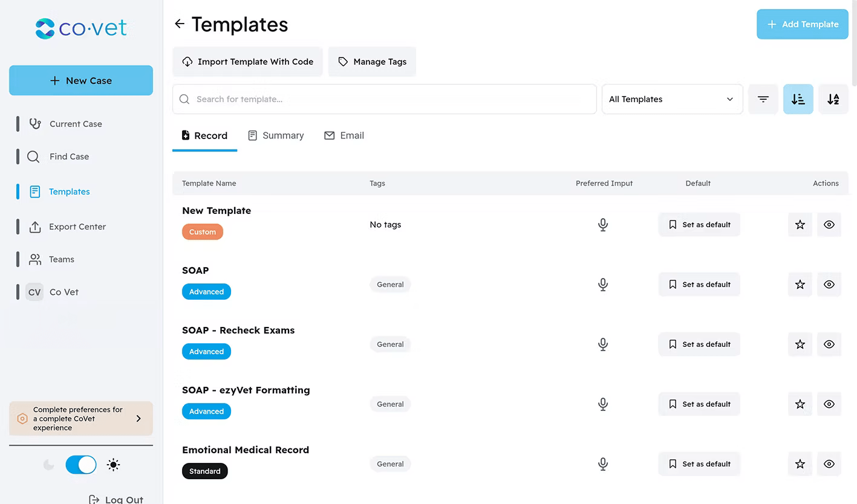
Task: Star the Emotional Medical Record template
Action: (800, 464)
